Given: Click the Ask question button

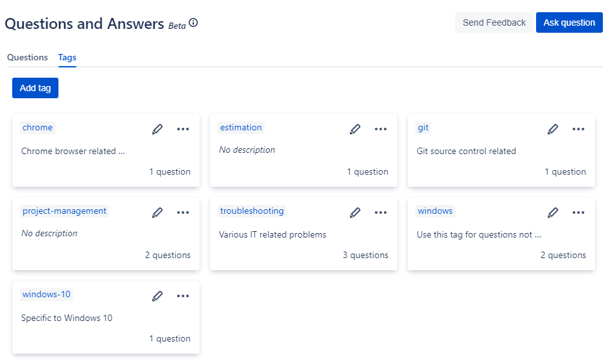Looking at the screenshot, I should pyautogui.click(x=569, y=22).
